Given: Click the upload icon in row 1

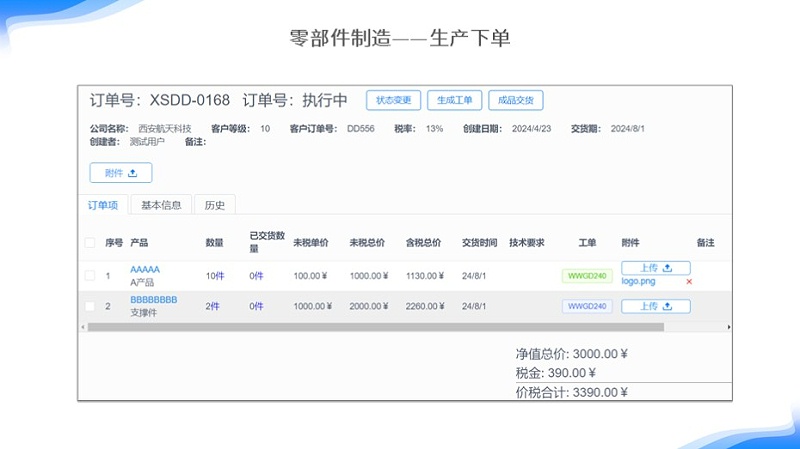Looking at the screenshot, I should pyautogui.click(x=667, y=268).
